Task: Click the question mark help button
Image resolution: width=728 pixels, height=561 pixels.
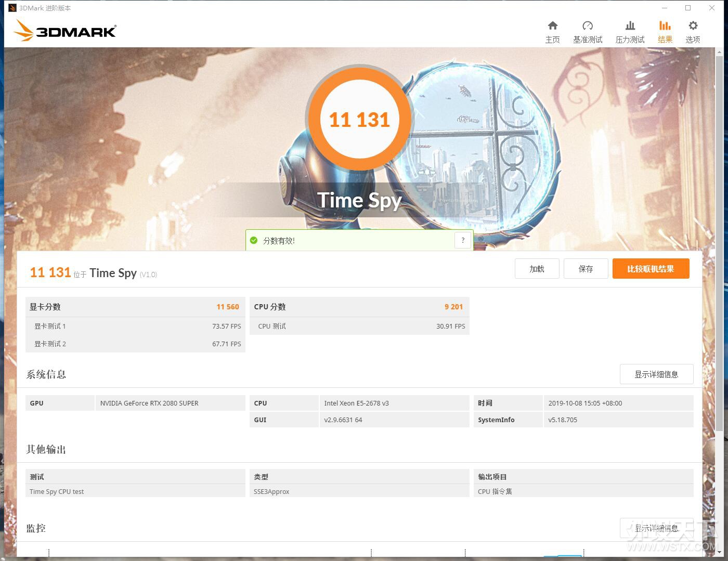Action: coord(463,240)
